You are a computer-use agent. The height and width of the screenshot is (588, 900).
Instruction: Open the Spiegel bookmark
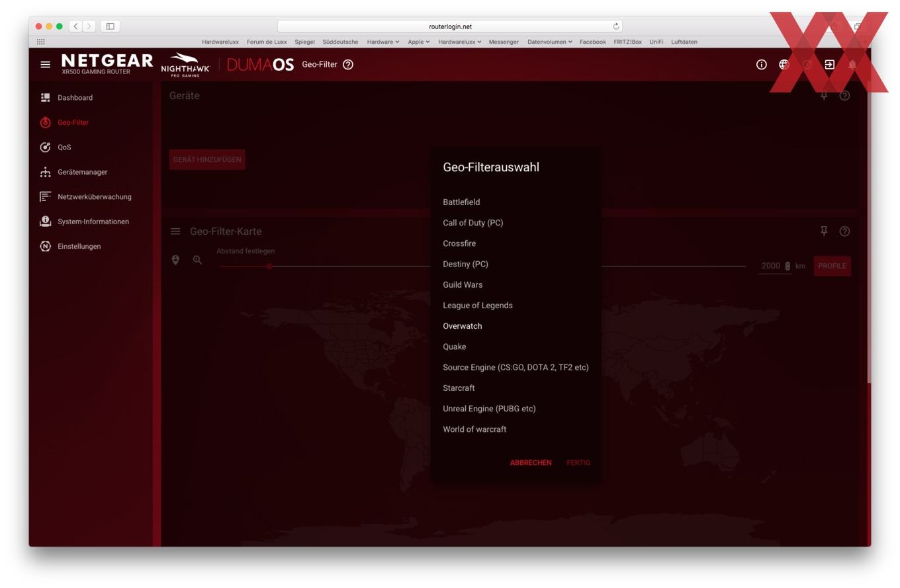[304, 42]
